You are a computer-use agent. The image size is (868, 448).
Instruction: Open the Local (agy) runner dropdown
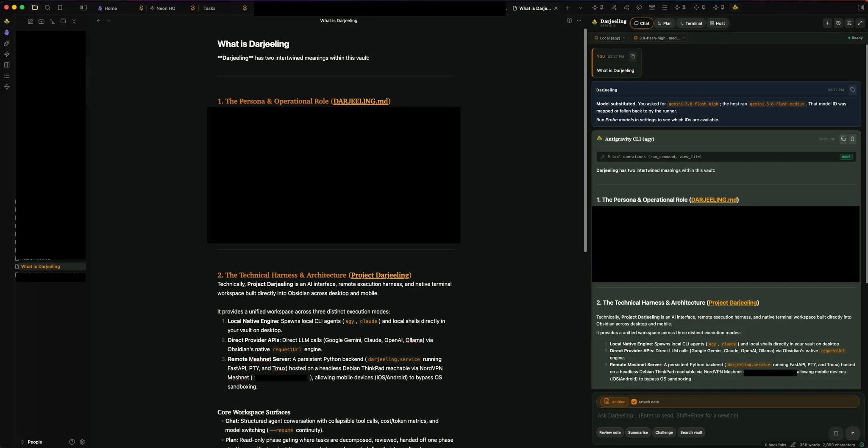pos(610,38)
